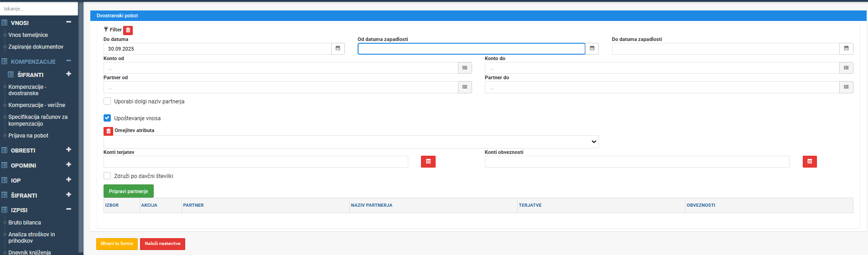The width and height of the screenshot is (868, 255).
Task: Open Zapiranje dokumentov menu item
Action: click(36, 47)
